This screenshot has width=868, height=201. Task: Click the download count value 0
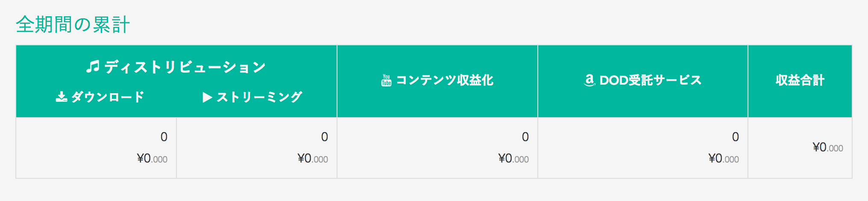point(164,137)
